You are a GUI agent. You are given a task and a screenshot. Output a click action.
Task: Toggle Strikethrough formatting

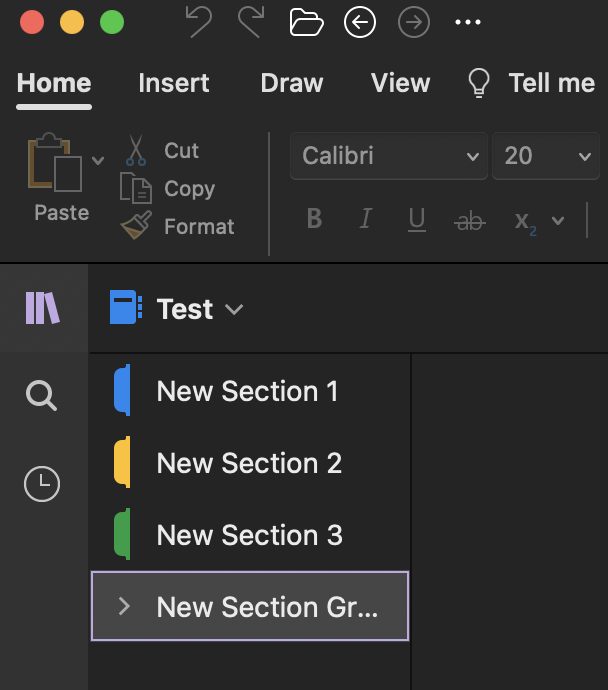[x=469, y=220]
